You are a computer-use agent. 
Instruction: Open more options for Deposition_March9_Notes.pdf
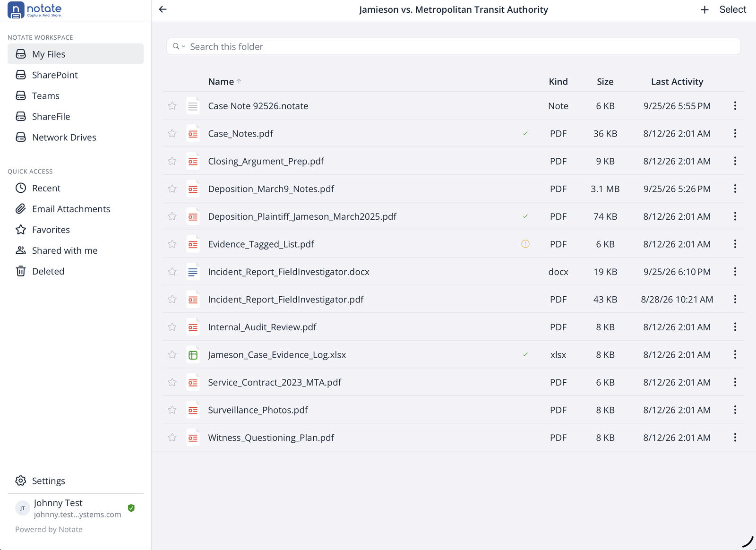pyautogui.click(x=735, y=189)
